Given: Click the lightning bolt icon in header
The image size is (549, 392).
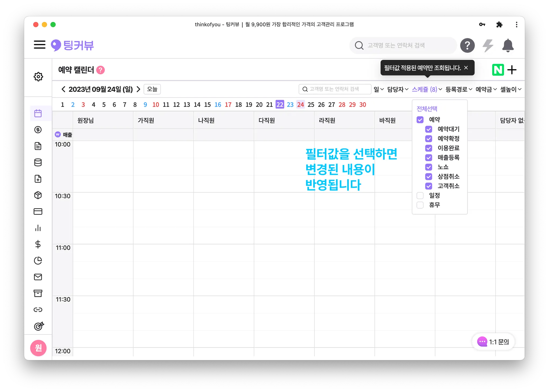Looking at the screenshot, I should [488, 46].
